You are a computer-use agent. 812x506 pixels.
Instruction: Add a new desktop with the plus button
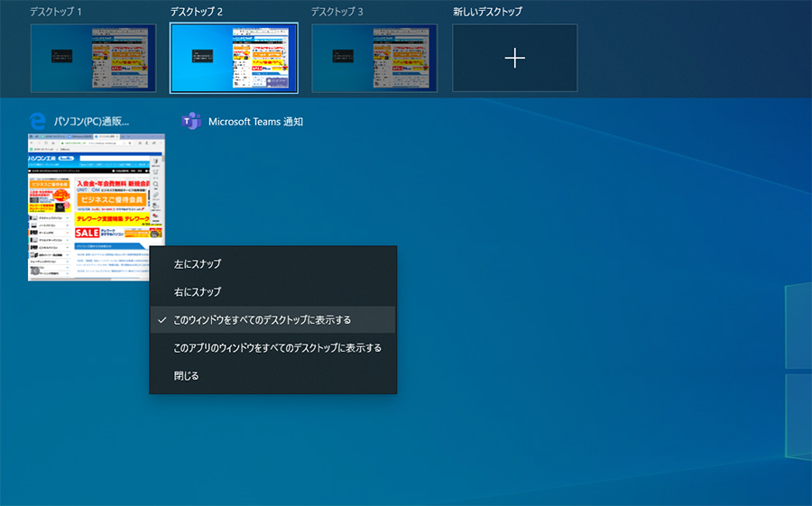pos(515,58)
